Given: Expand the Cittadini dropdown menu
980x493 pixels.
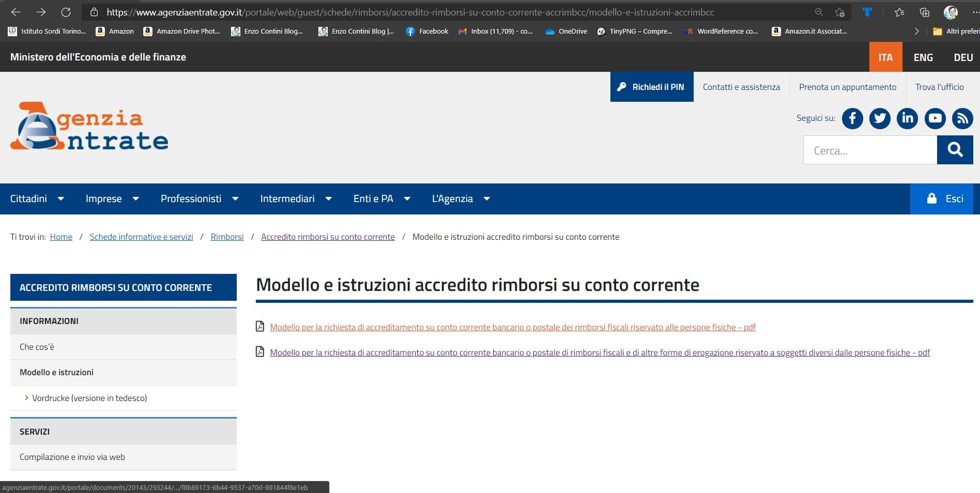Looking at the screenshot, I should pyautogui.click(x=37, y=199).
